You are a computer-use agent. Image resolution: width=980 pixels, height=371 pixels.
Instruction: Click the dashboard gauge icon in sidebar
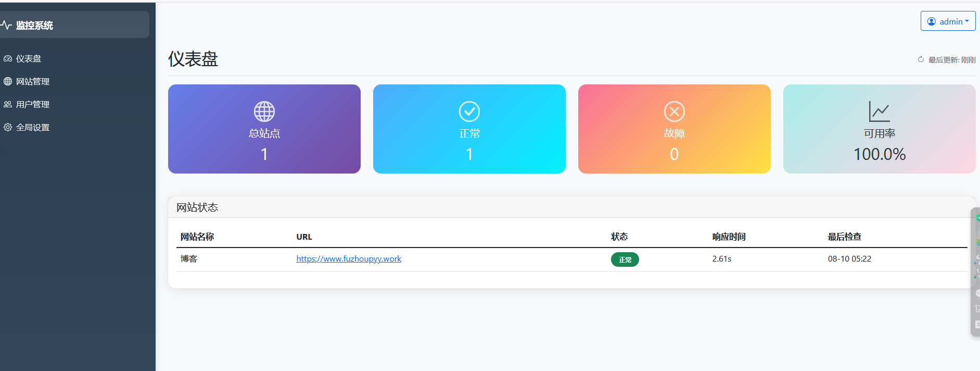pyautogui.click(x=8, y=59)
